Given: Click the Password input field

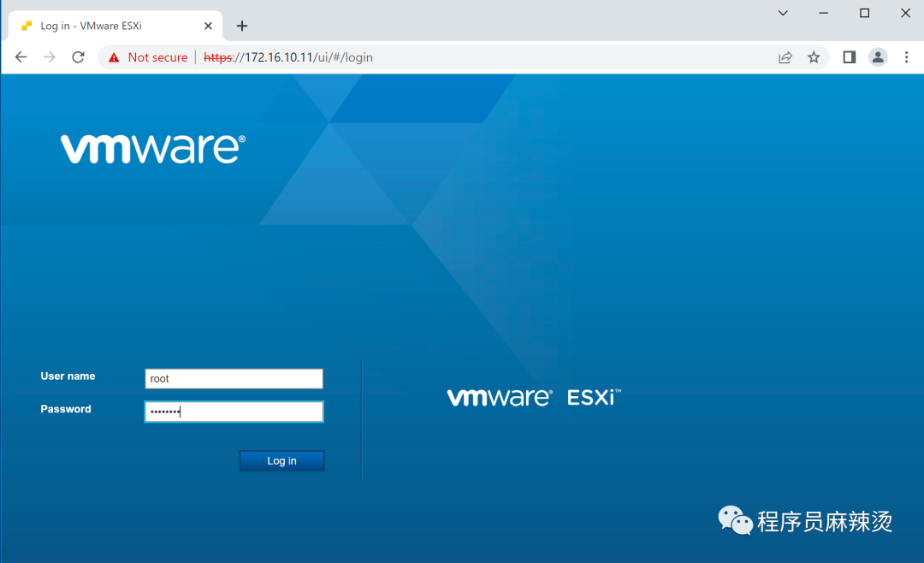Looking at the screenshot, I should [234, 412].
